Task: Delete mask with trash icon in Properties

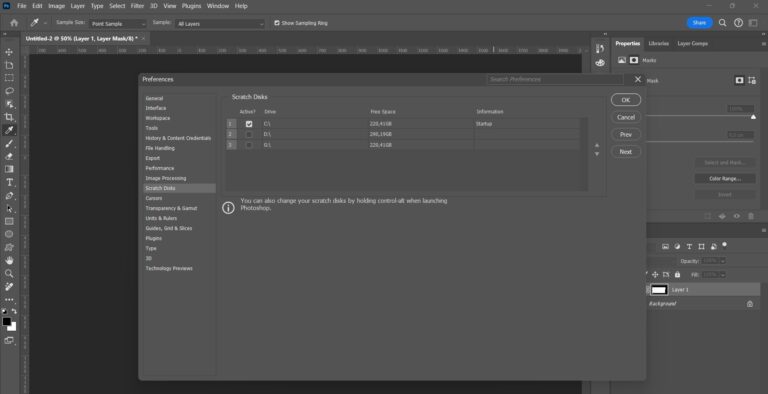Action: click(x=751, y=216)
